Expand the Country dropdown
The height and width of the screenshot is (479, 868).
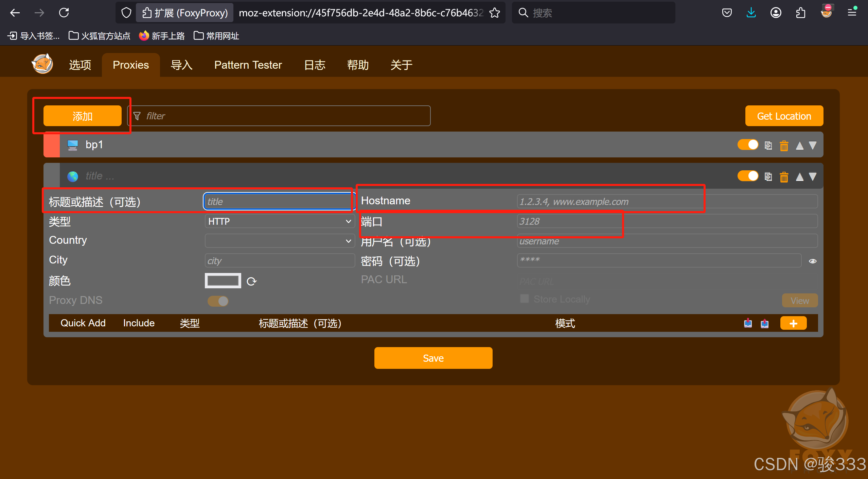279,241
